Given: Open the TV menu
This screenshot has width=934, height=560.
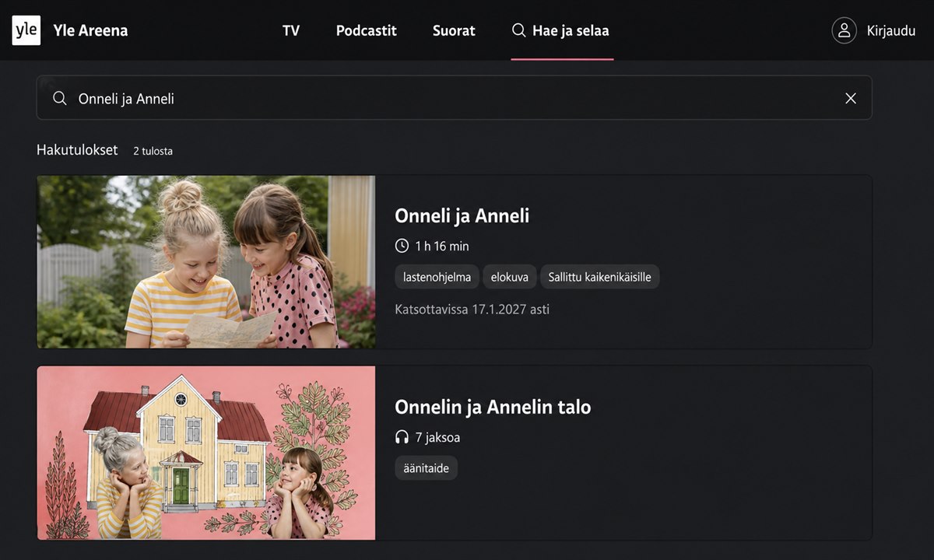Looking at the screenshot, I should point(291,31).
